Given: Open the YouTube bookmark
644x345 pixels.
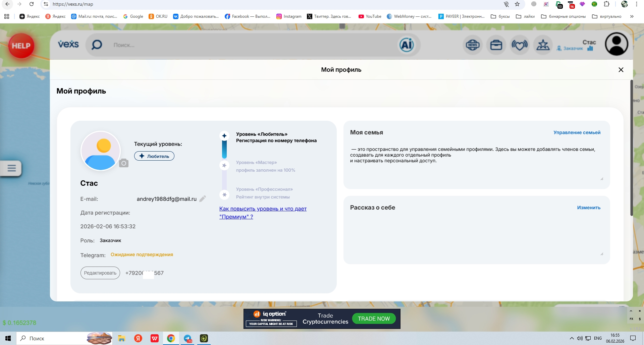Looking at the screenshot, I should pyautogui.click(x=370, y=16).
